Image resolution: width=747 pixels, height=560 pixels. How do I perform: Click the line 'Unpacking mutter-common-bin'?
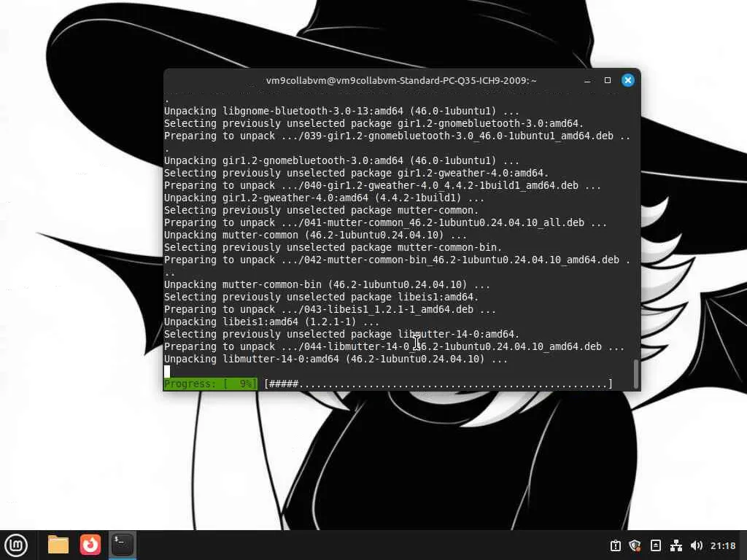coord(327,285)
